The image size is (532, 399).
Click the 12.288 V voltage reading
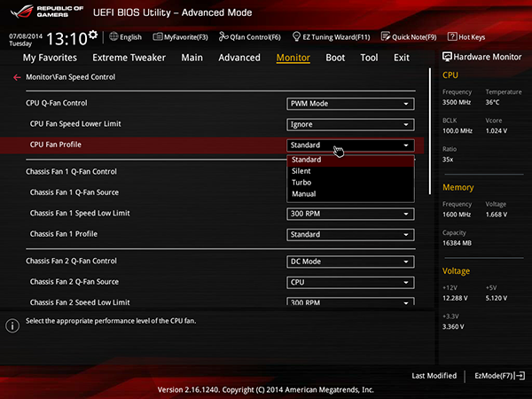click(455, 298)
